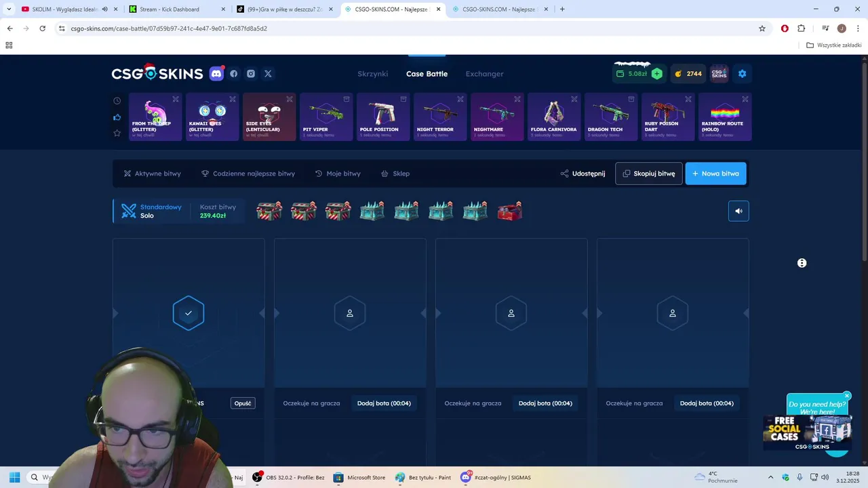Screen dimensions: 868x488
Task: Open OBS 32.0.2 from the taskbar
Action: (x=288, y=477)
